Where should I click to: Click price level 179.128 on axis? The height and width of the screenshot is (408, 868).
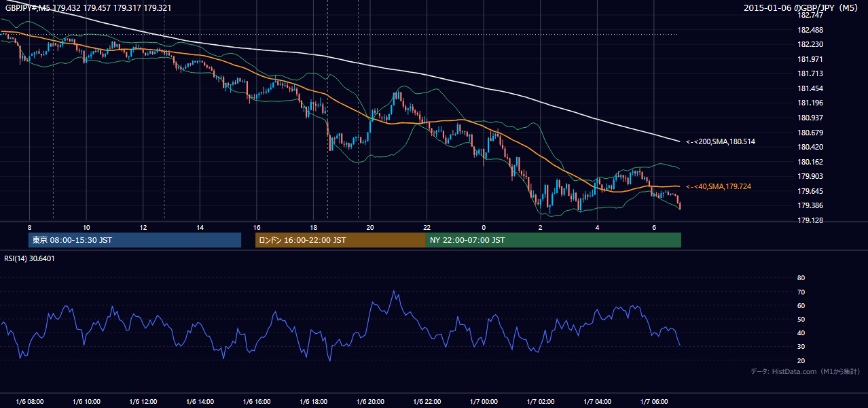point(810,220)
